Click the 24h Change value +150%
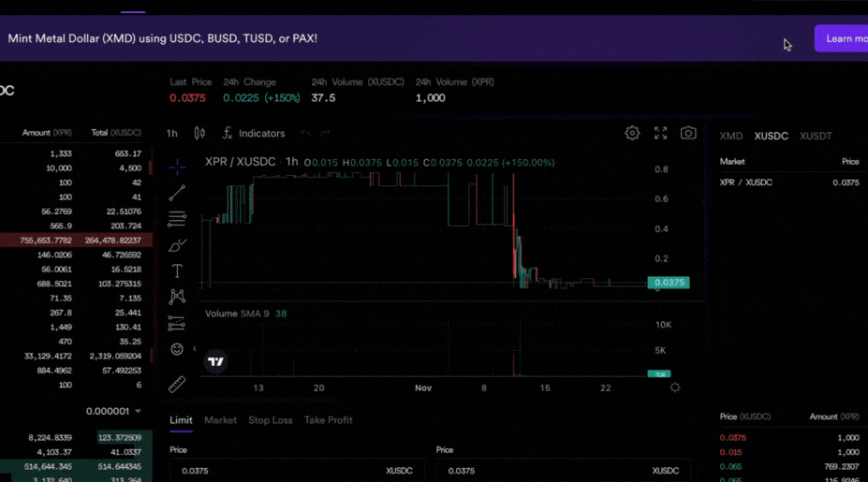868x482 pixels. point(261,98)
